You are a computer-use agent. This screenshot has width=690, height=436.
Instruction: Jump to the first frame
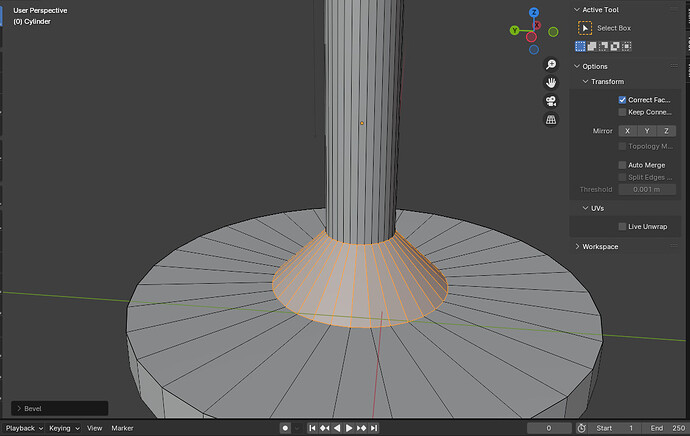(x=312, y=428)
